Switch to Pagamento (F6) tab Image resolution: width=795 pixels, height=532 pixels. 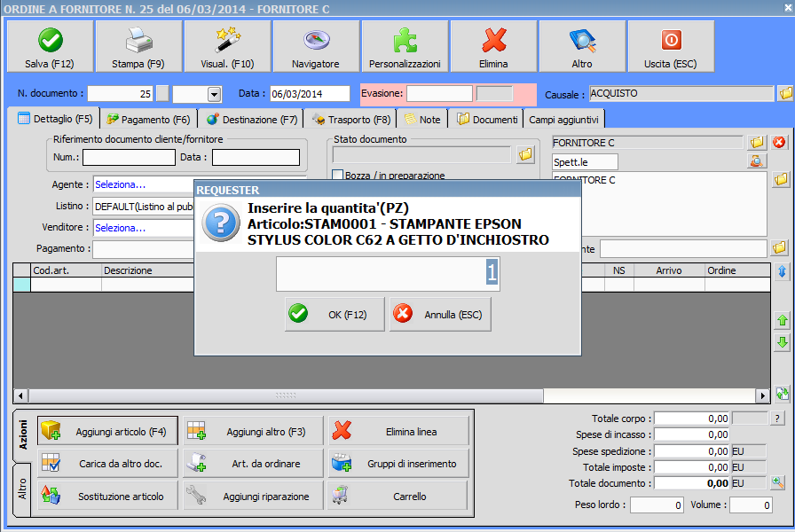pyautogui.click(x=148, y=120)
